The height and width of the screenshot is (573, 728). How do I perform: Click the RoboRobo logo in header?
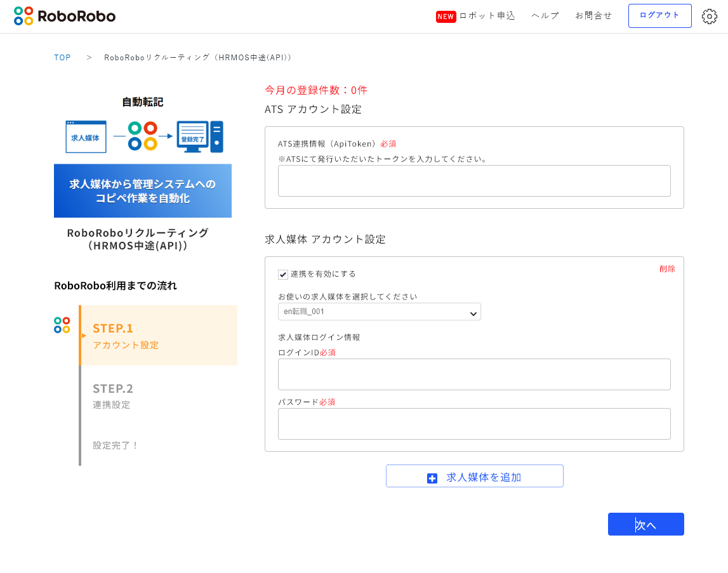click(x=65, y=16)
